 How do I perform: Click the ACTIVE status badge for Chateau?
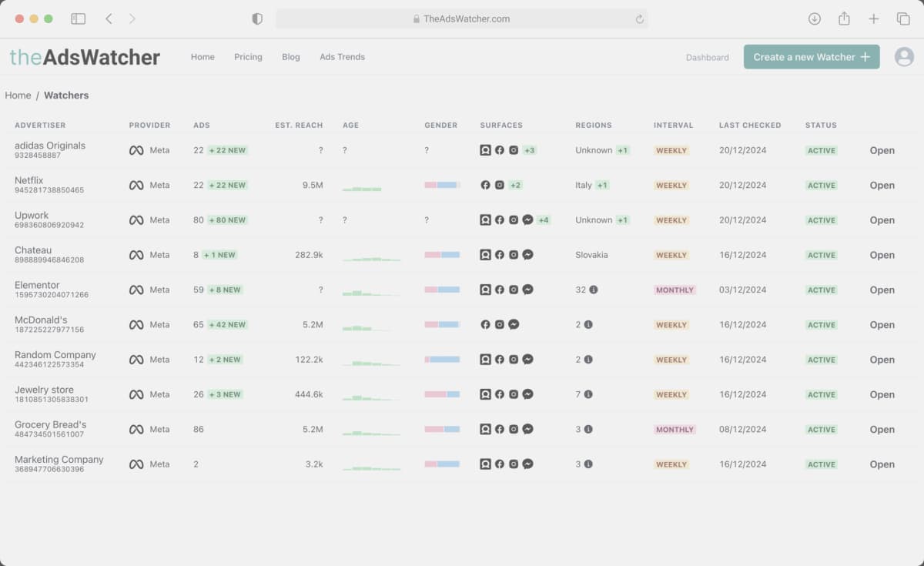tap(822, 255)
